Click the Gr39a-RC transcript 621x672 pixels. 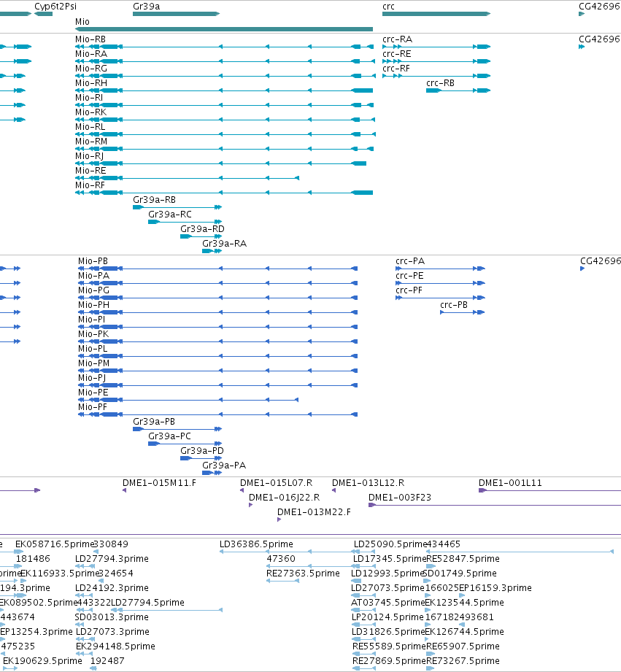pos(170,215)
